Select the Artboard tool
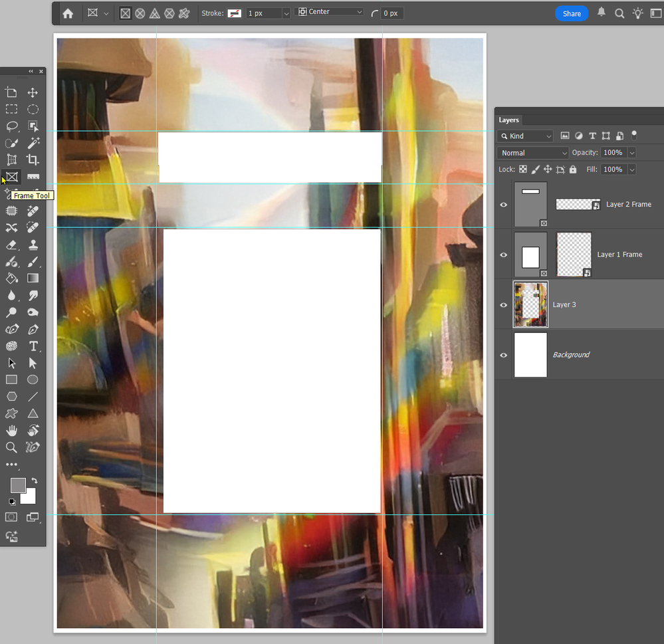 point(11,92)
